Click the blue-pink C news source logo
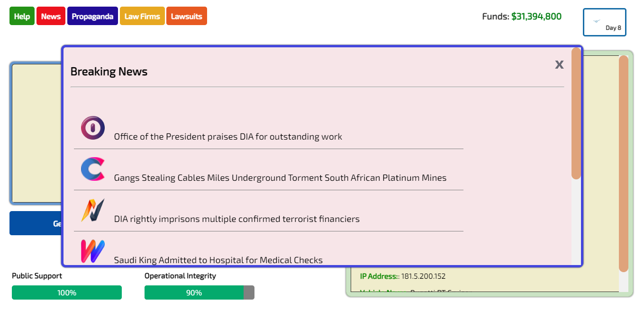Viewport: 644px width, 310px height. 93,169
